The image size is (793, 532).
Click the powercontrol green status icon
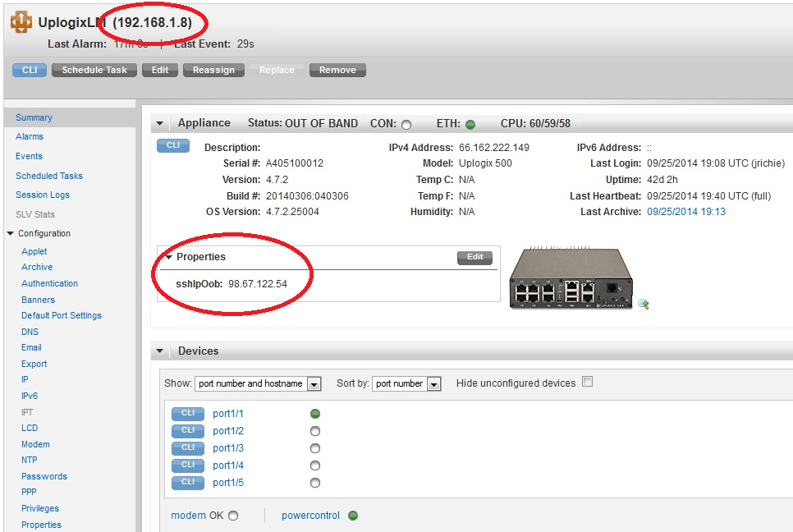click(x=353, y=516)
